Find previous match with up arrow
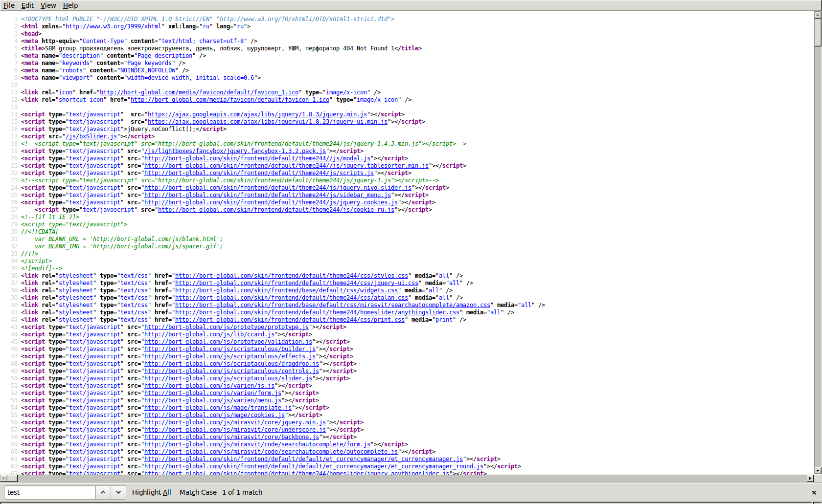 (x=103, y=492)
